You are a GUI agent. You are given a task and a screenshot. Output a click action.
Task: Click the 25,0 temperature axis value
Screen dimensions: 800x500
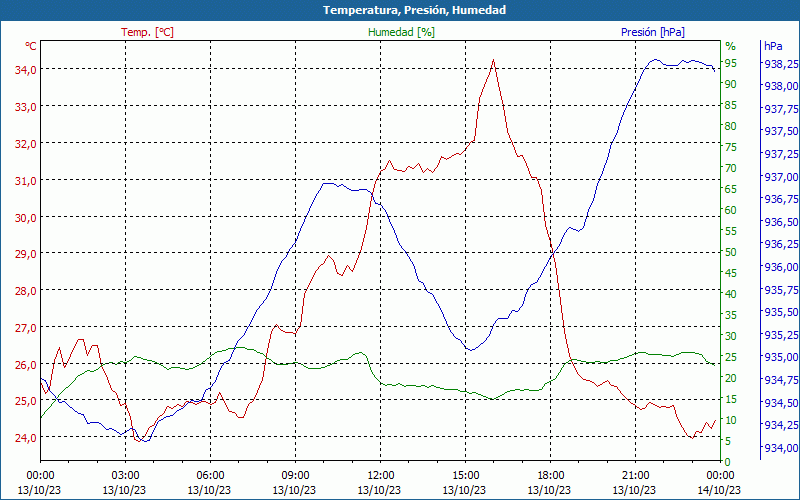click(26, 401)
